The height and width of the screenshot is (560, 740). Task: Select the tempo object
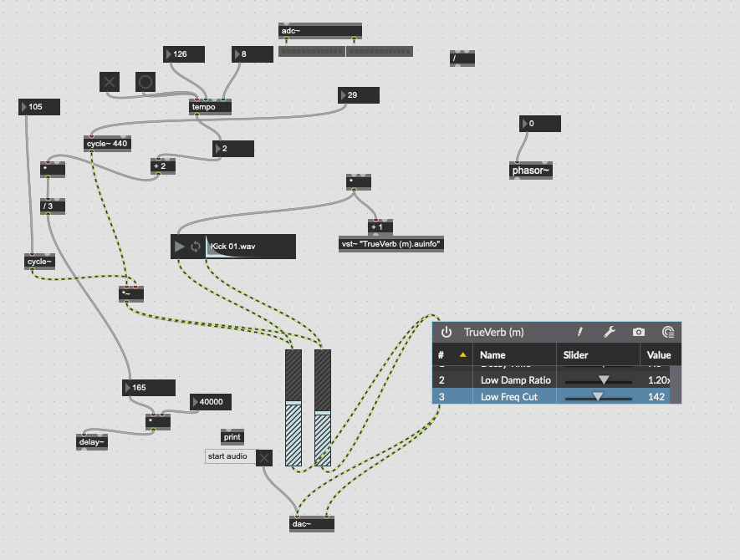point(210,107)
